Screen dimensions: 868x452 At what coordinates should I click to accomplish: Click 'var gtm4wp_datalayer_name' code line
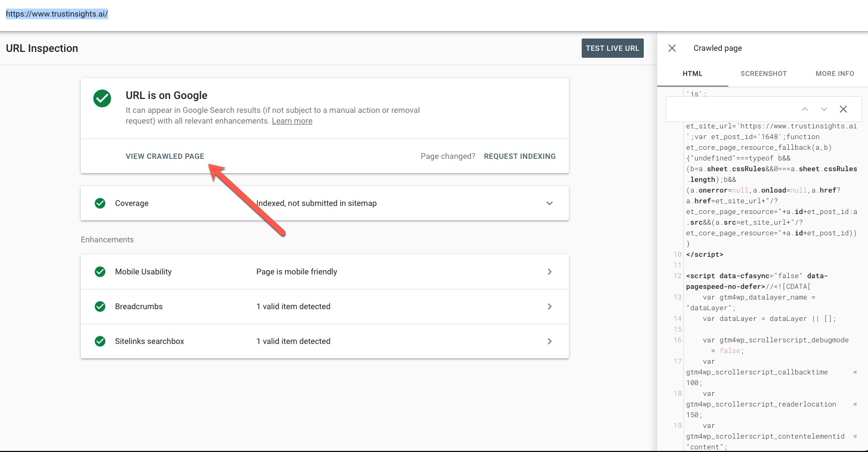[x=759, y=297]
